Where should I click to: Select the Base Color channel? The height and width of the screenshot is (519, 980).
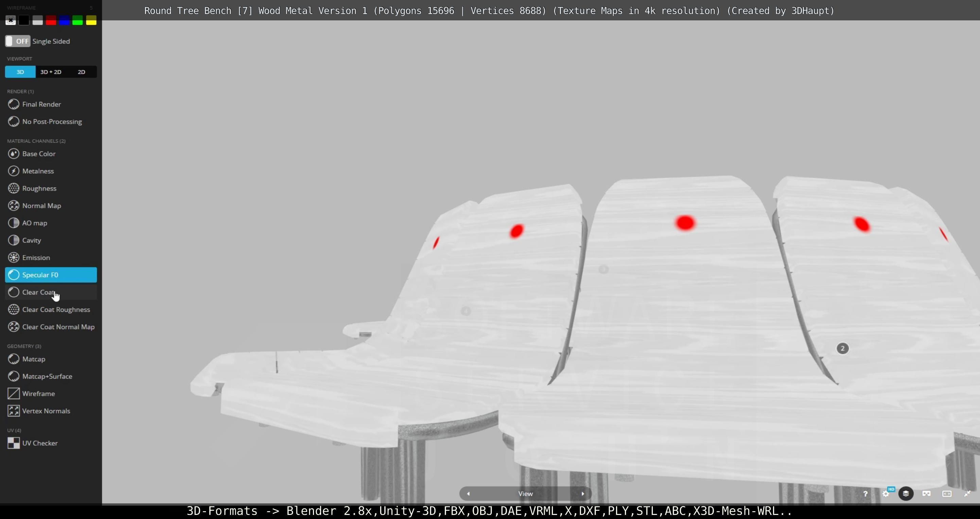click(38, 154)
